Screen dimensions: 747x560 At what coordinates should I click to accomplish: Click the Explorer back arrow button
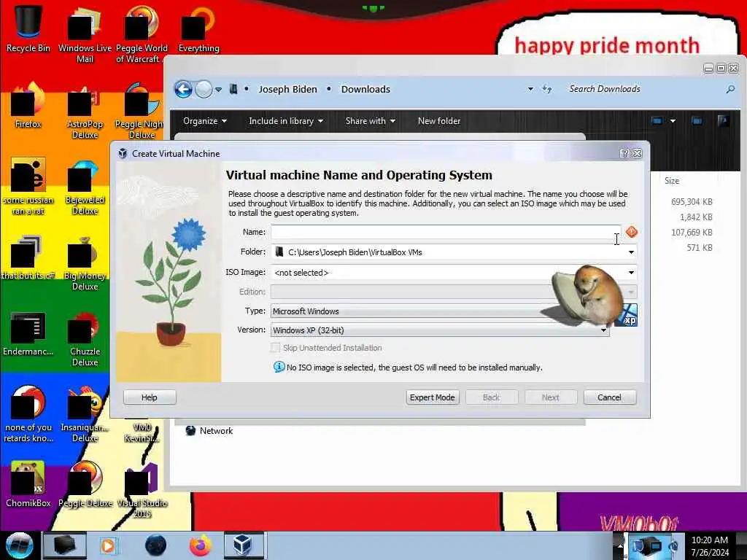tap(183, 89)
